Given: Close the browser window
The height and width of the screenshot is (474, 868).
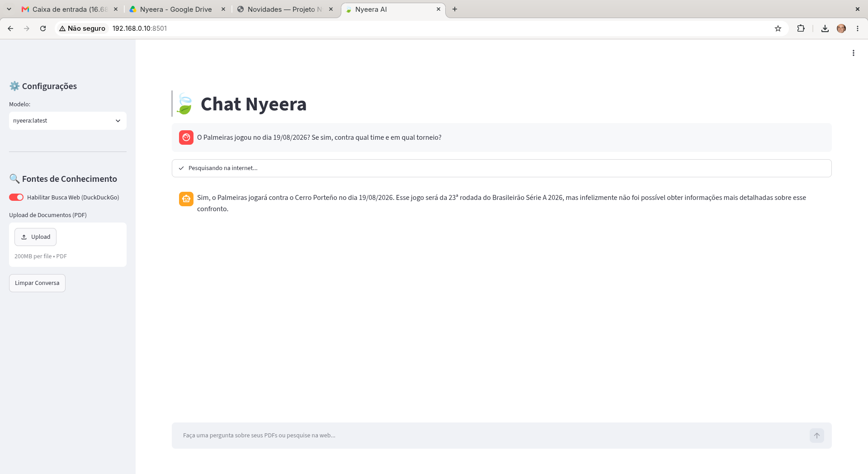Looking at the screenshot, I should point(858,9).
